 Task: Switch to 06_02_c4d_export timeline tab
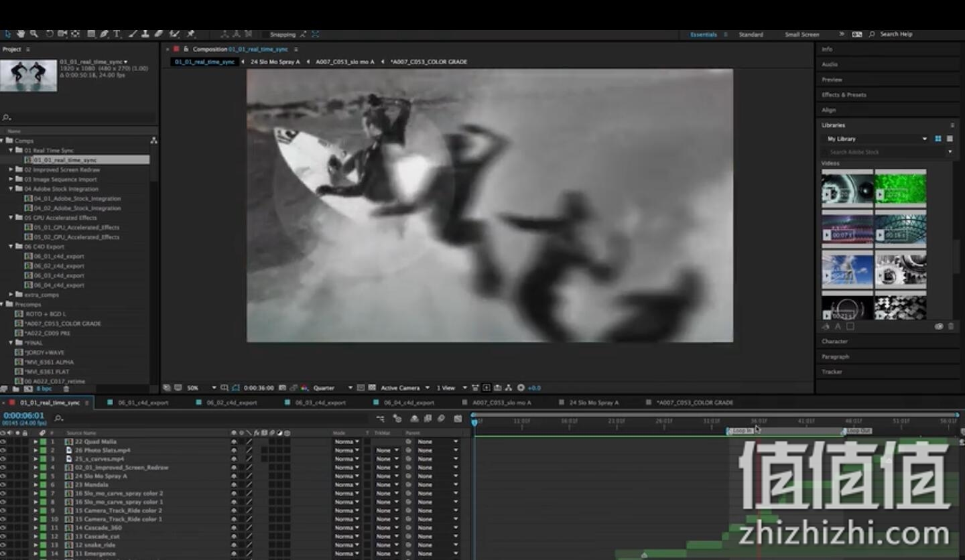coord(231,403)
